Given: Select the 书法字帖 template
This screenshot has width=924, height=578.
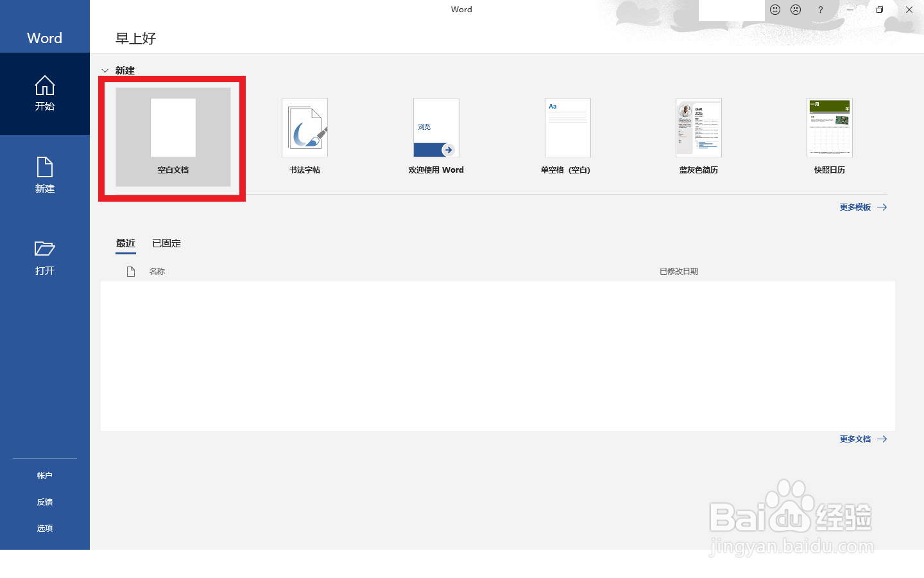Looking at the screenshot, I should [x=305, y=137].
